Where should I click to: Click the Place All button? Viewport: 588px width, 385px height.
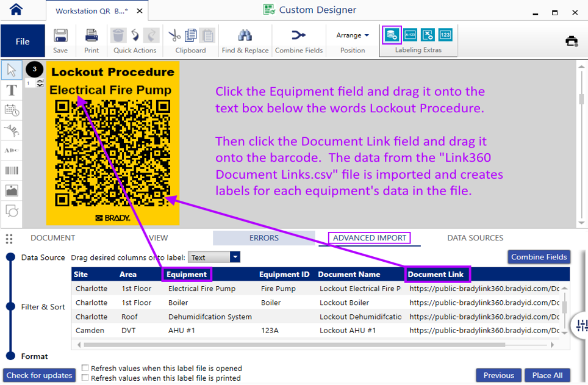(547, 375)
